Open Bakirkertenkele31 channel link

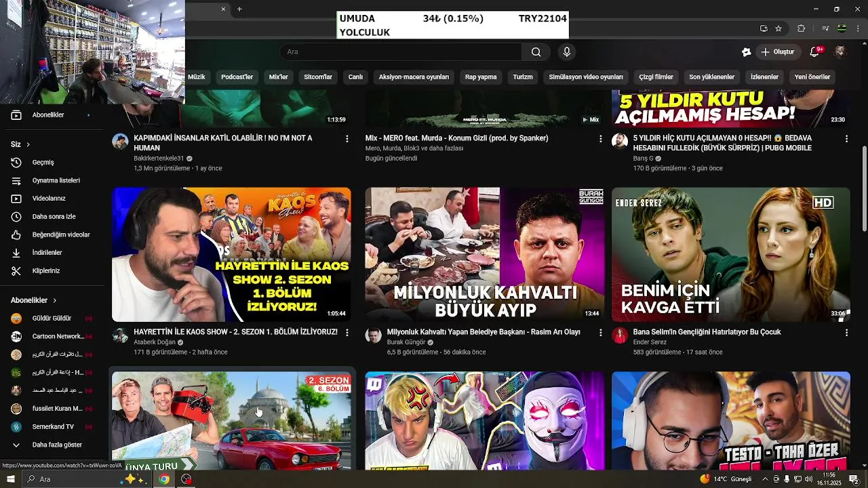159,159
